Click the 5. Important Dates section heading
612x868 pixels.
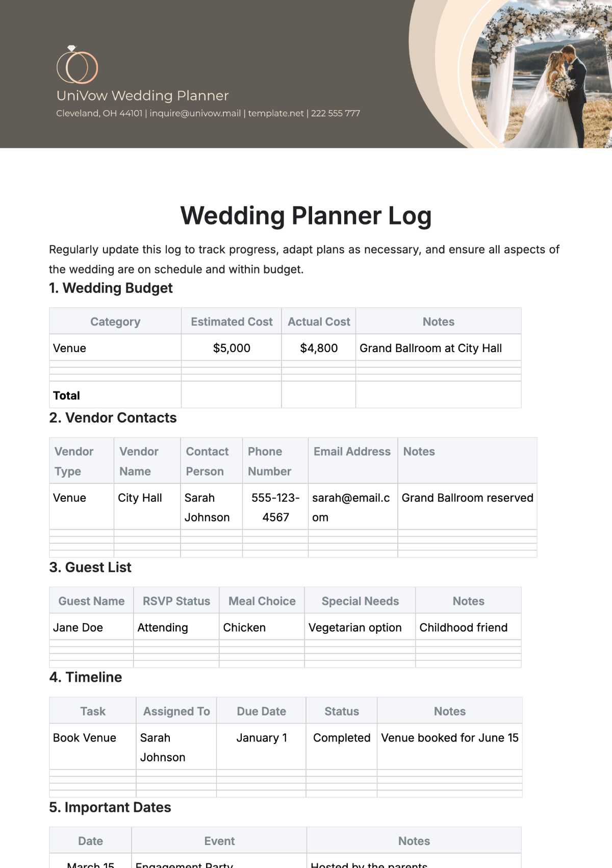tap(110, 807)
